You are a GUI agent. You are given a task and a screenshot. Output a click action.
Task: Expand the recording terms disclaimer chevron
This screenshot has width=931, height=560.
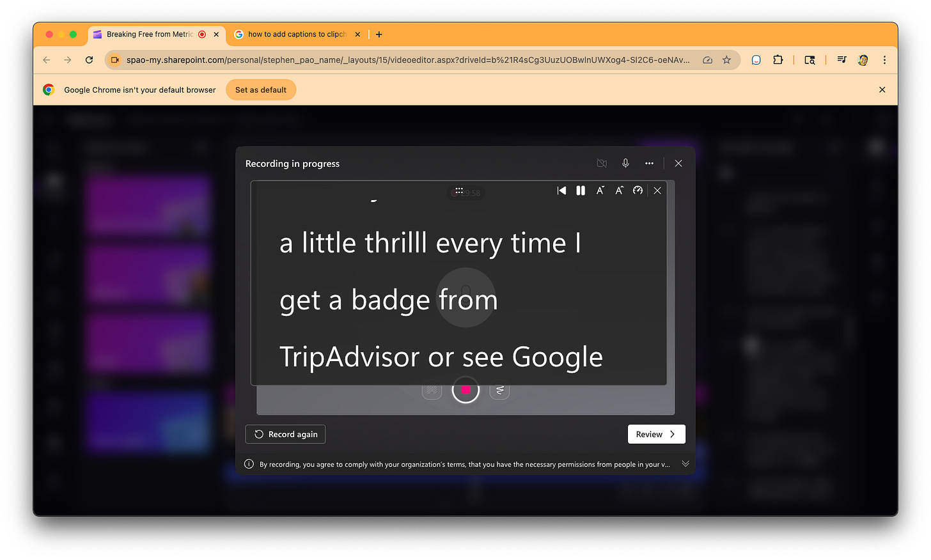point(685,464)
